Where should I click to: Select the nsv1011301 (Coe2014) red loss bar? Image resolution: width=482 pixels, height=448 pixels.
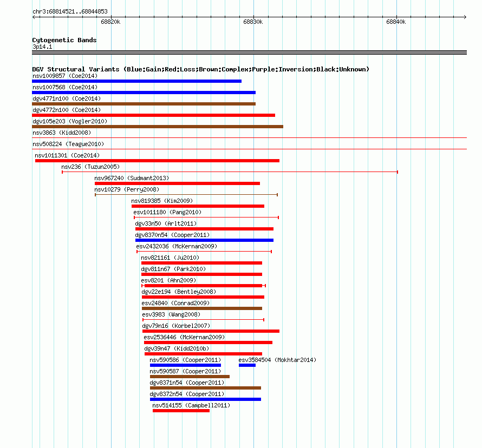(157, 161)
